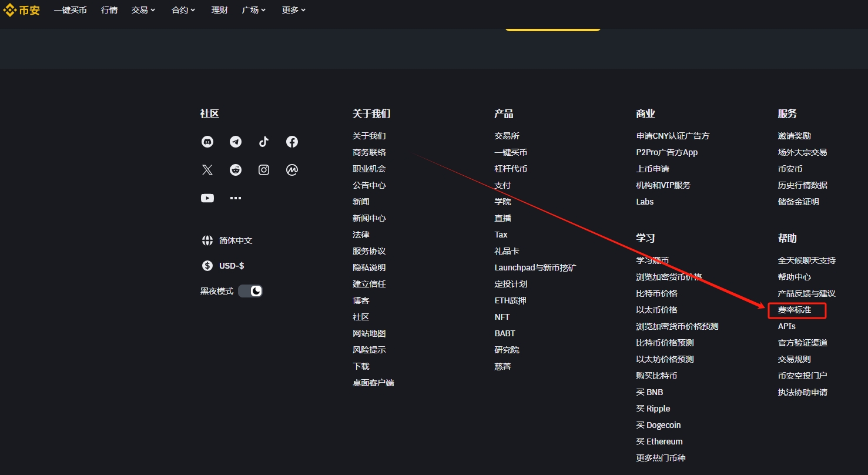This screenshot has height=475, width=868.
Task: Open the NFT product link
Action: pos(502,317)
